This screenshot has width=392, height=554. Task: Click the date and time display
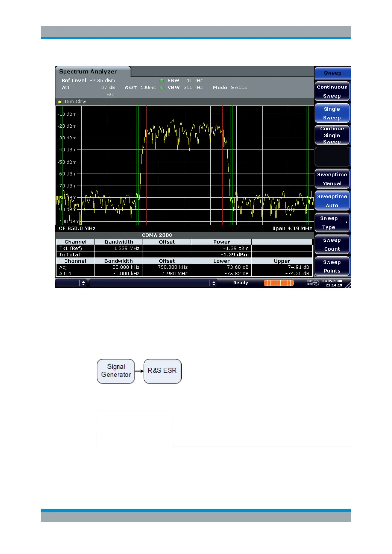click(332, 283)
